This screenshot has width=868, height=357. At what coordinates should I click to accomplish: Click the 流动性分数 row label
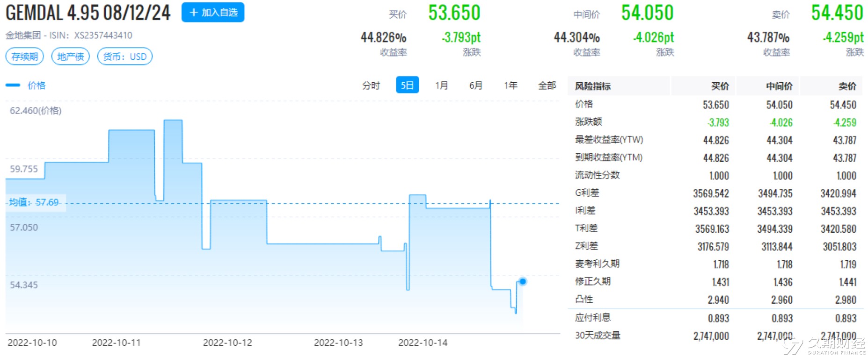(597, 175)
